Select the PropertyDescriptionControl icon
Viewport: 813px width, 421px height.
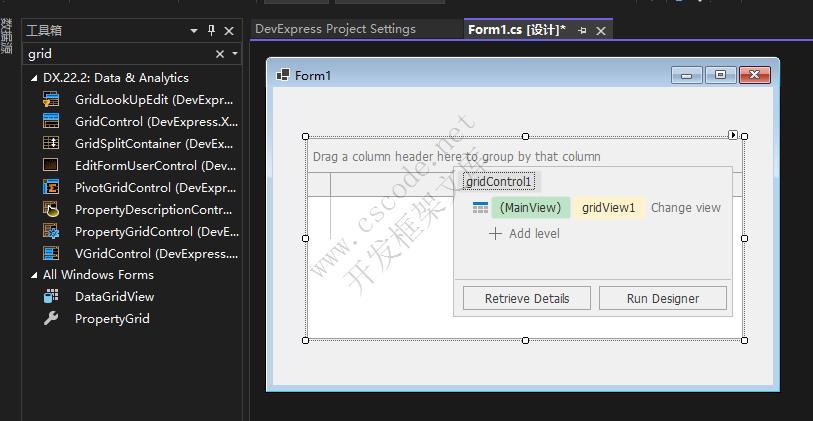coord(51,209)
